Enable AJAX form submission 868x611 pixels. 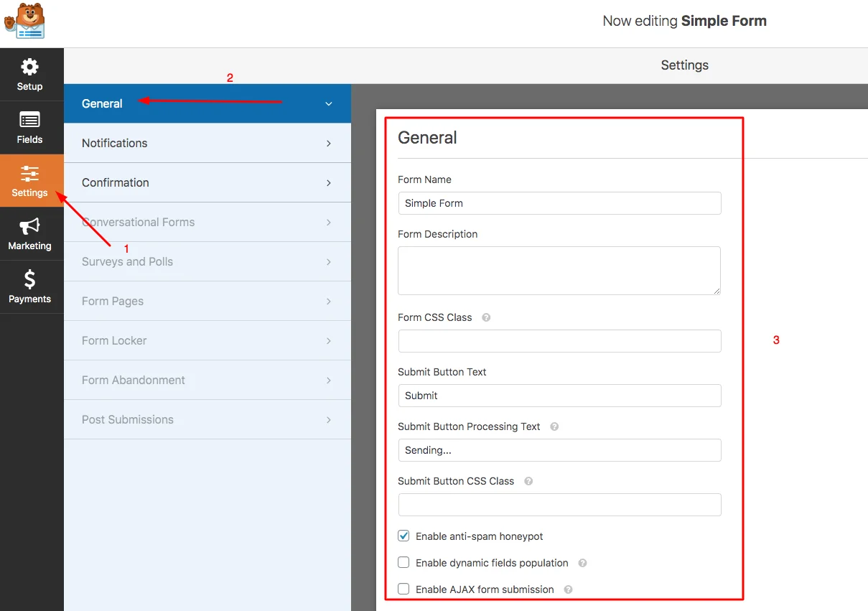[x=403, y=589]
